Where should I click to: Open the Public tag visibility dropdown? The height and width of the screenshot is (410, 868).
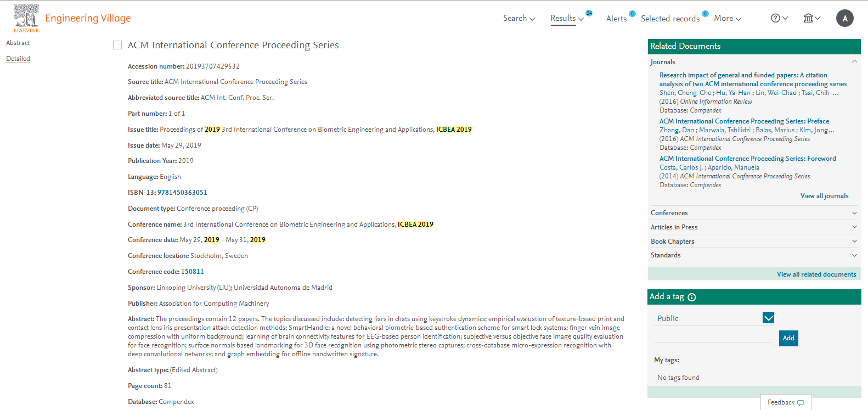coord(768,318)
